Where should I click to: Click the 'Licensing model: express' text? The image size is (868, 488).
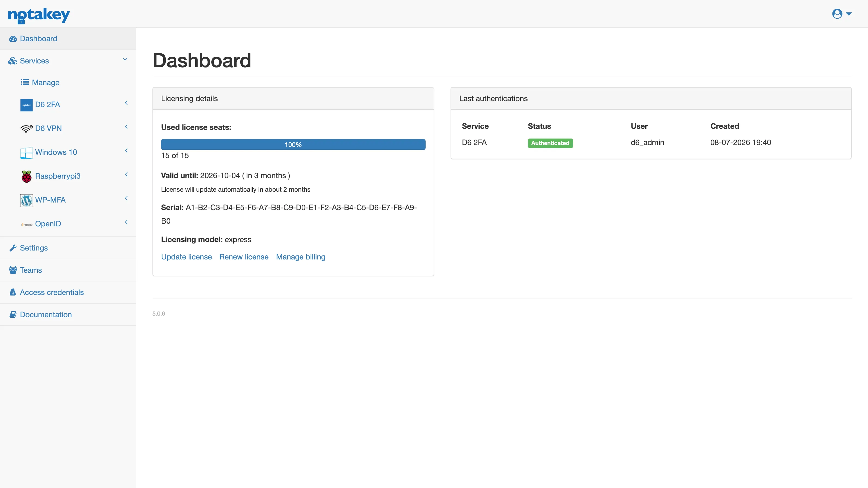point(206,239)
